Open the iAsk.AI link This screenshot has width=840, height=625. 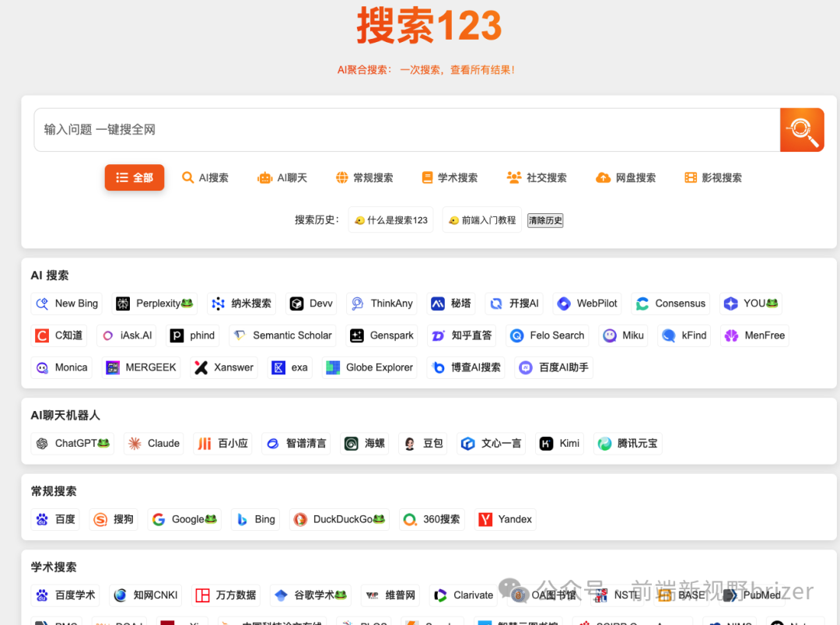click(127, 335)
